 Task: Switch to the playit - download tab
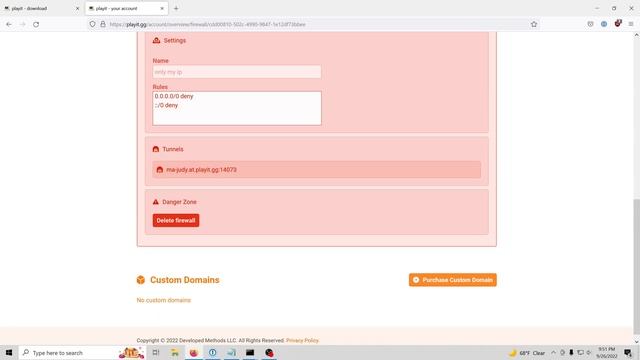tap(41, 8)
